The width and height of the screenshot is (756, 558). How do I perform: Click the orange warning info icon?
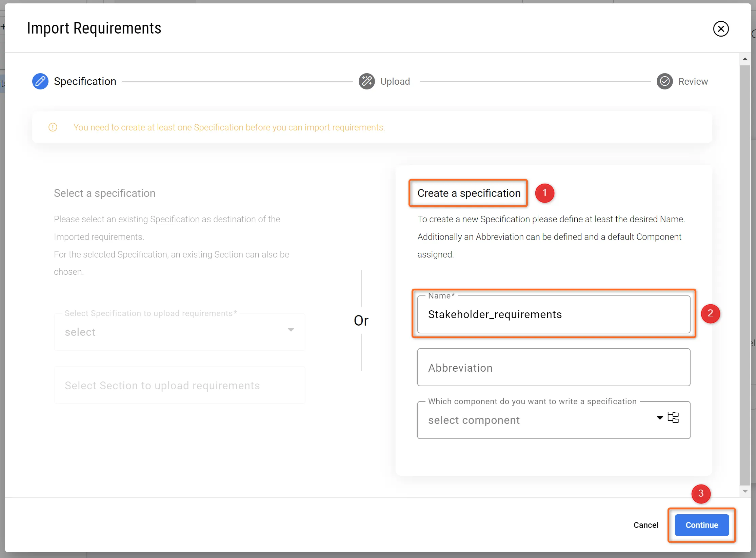[53, 127]
